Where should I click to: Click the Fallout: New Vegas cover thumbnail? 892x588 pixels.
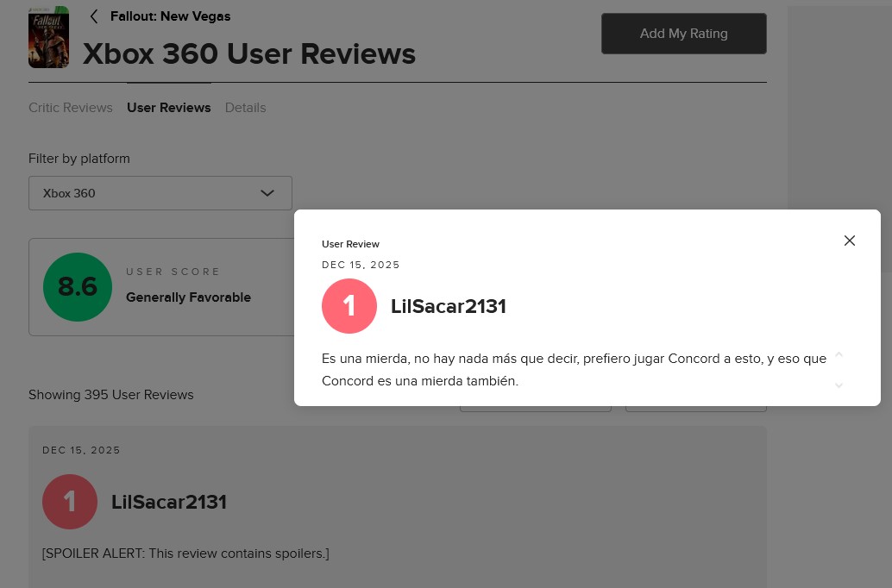(49, 37)
